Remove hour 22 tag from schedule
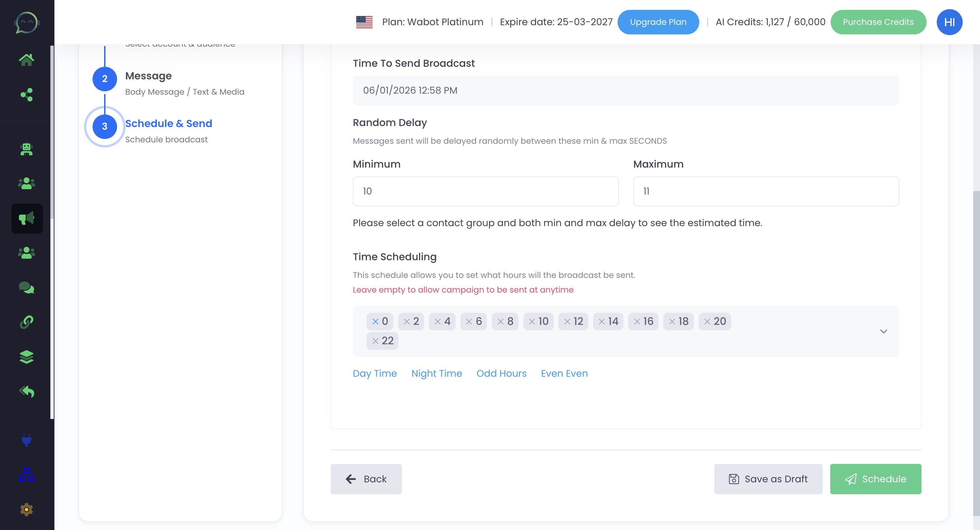 [375, 341]
